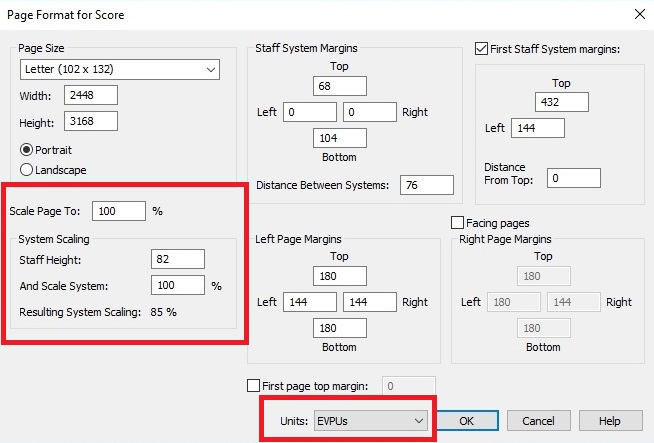
Task: Open the Page Size dropdown
Action: (120, 70)
